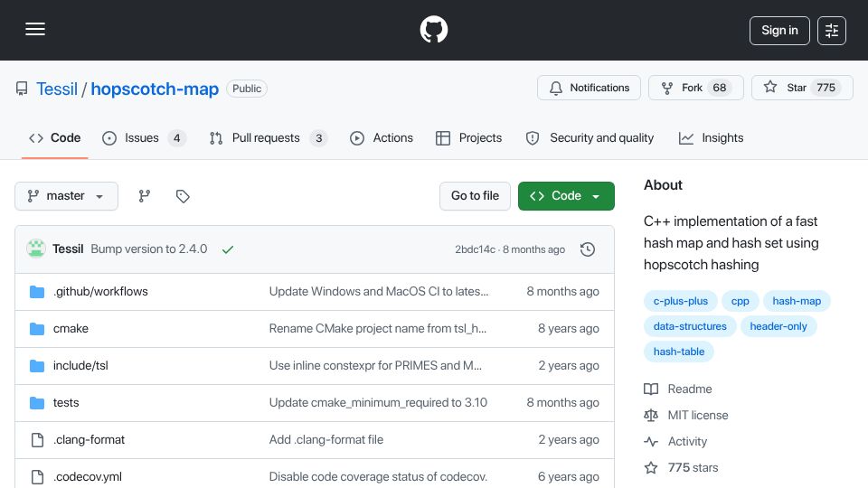The image size is (868, 488).
Task: Switch to the Code tab
Action: (55, 137)
